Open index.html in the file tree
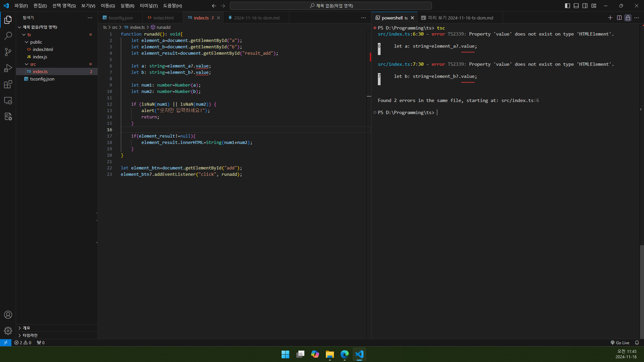The image size is (644, 362). 57,49
